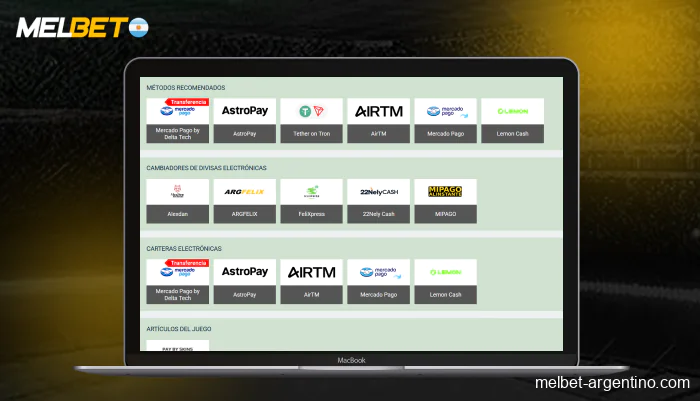The width and height of the screenshot is (700, 401).
Task: Choose AstroPay under Carteras Electrónicas
Action: [x=245, y=281]
